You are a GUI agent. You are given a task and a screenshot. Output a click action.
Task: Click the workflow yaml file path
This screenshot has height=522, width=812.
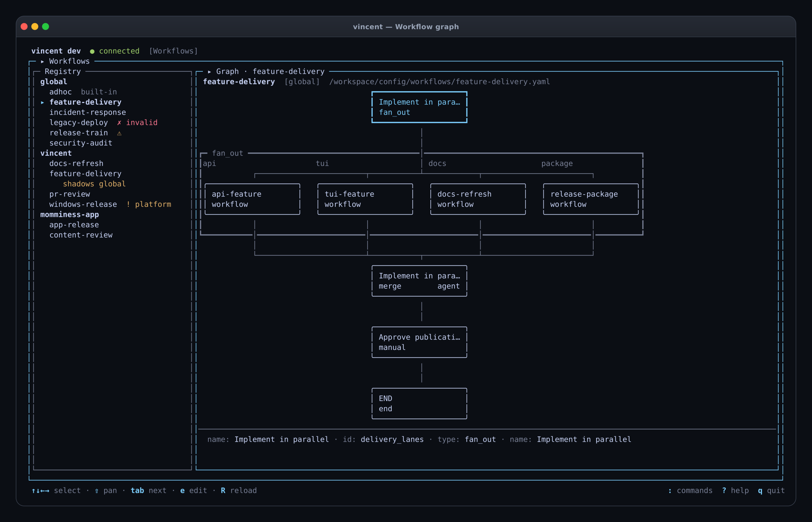pyautogui.click(x=439, y=82)
